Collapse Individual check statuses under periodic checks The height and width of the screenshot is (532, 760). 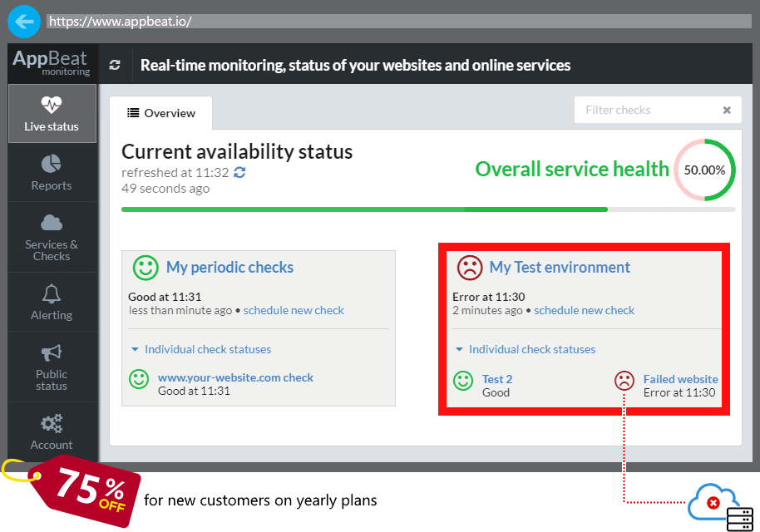[x=201, y=350]
